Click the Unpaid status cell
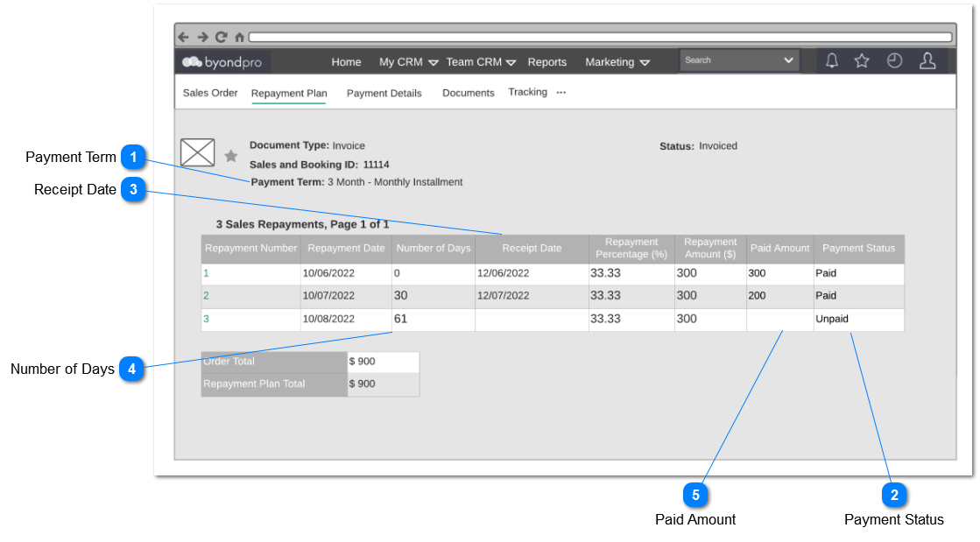The width and height of the screenshot is (980, 542). click(x=859, y=319)
